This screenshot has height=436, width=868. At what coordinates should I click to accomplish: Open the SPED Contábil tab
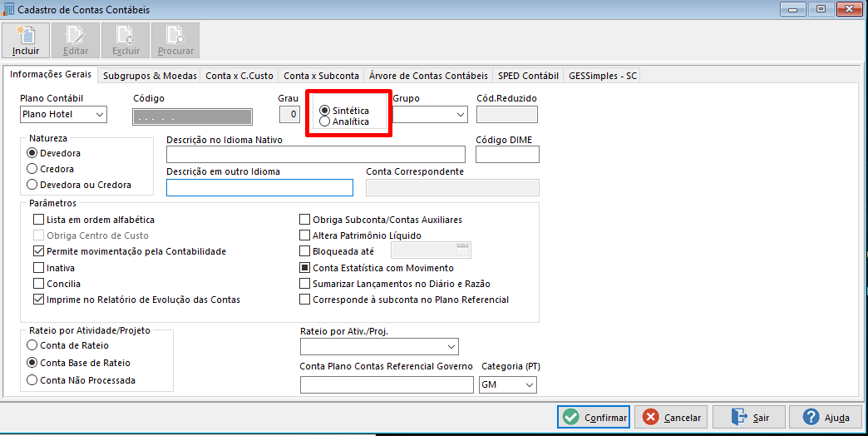[528, 76]
